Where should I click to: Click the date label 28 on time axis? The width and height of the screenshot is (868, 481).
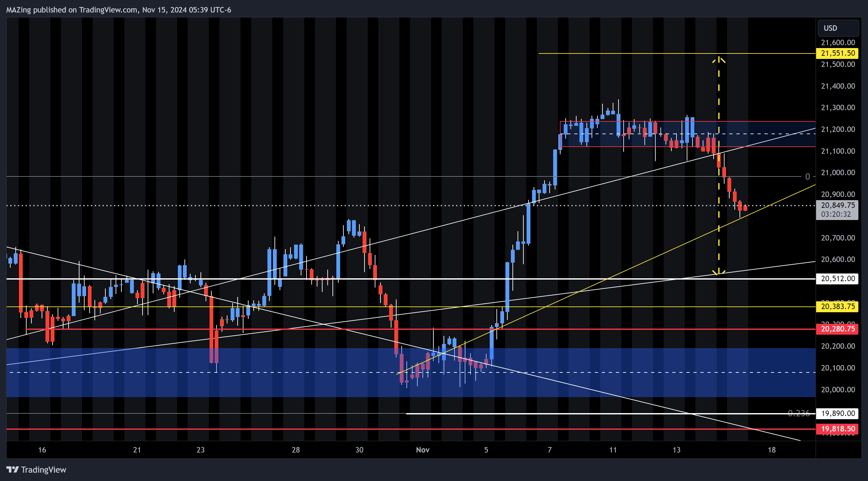click(x=296, y=450)
